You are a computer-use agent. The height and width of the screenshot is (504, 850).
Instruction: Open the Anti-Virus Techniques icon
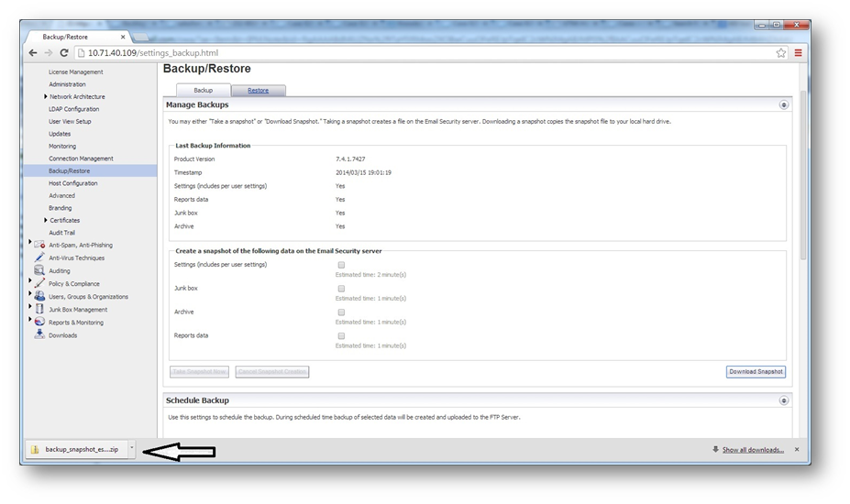coord(39,257)
